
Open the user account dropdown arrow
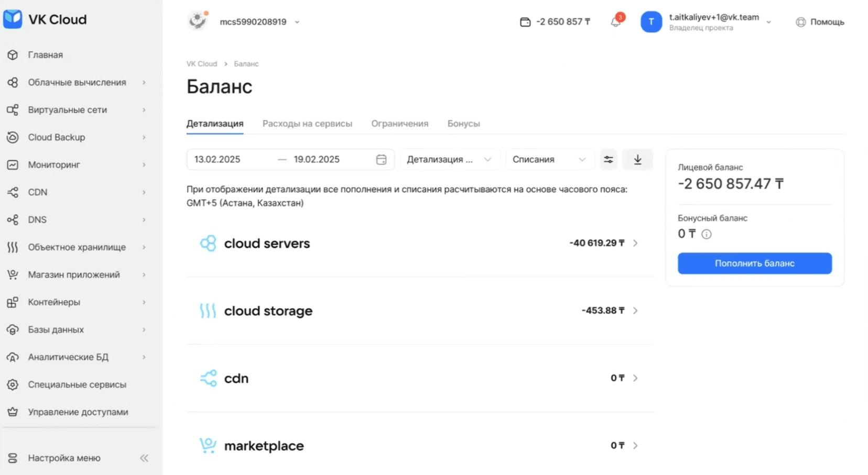click(x=769, y=22)
